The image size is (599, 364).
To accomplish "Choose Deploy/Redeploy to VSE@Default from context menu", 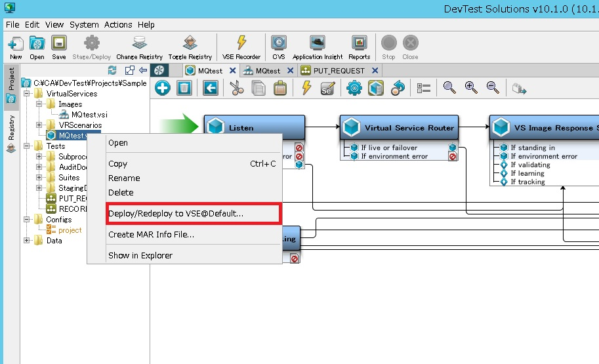I will [x=175, y=214].
